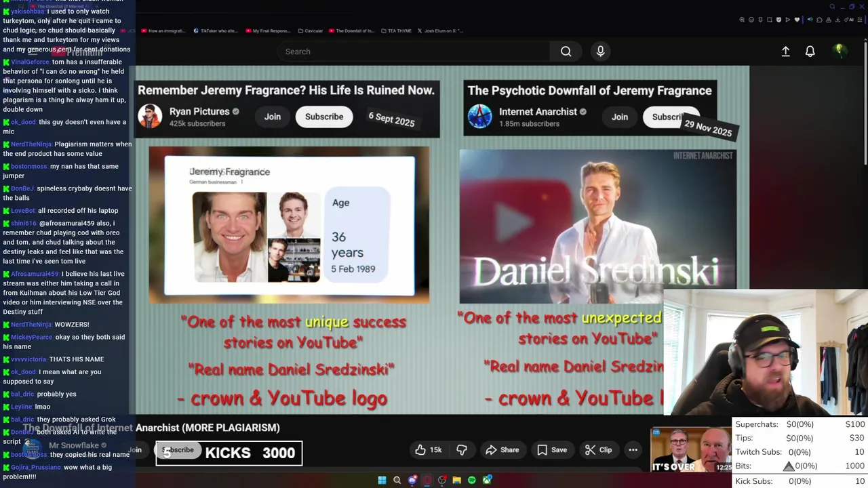Activate voice search microphone icon

pos(600,52)
